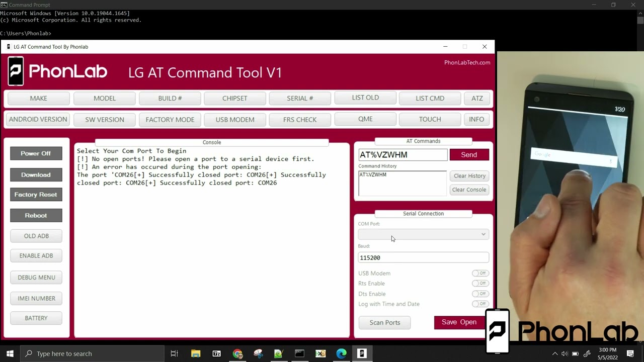Scan for available ports
644x362 pixels.
click(x=385, y=322)
